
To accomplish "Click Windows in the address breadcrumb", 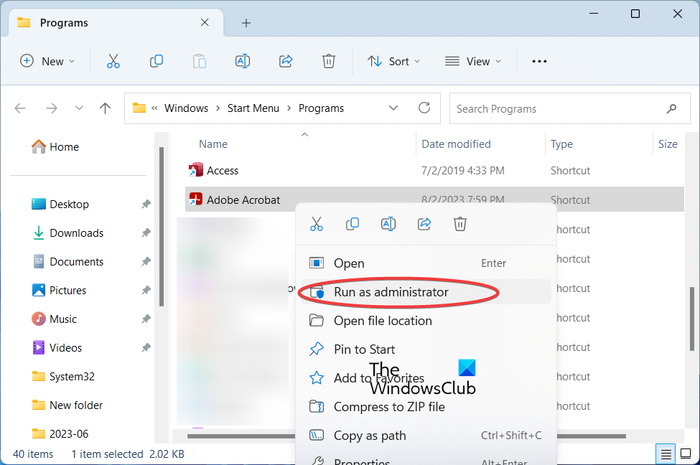I will [x=186, y=108].
